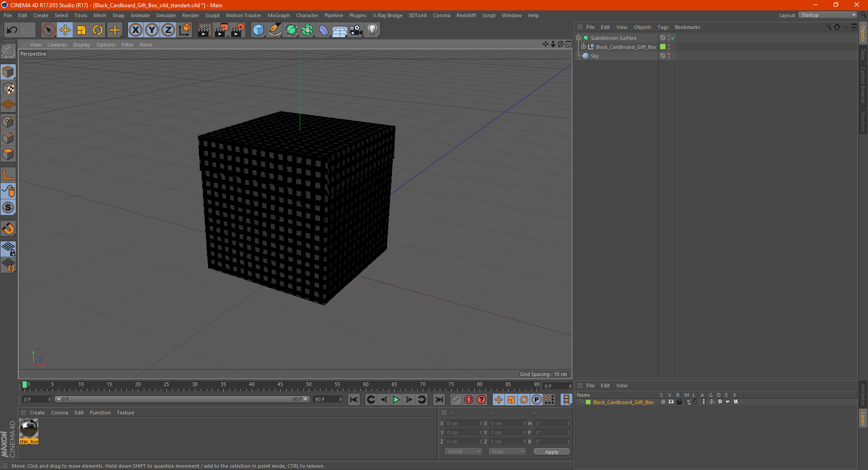This screenshot has width=868, height=470.
Task: Go to end of animation
Action: [x=439, y=399]
